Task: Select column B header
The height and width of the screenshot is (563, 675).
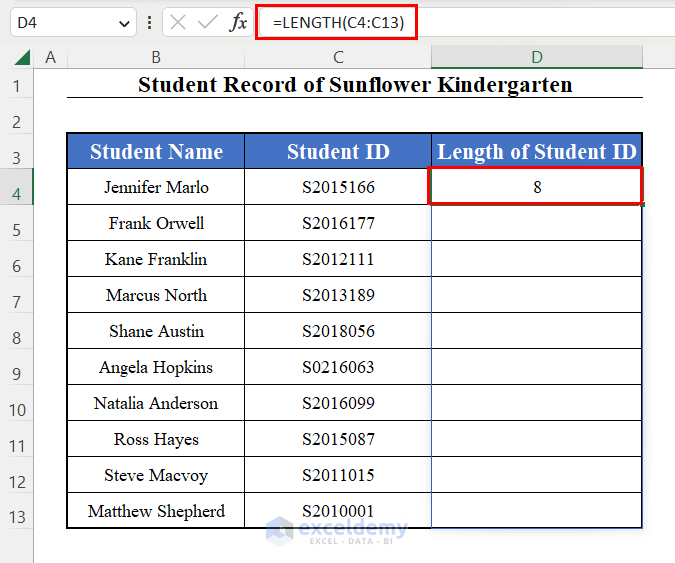Action: [x=156, y=58]
